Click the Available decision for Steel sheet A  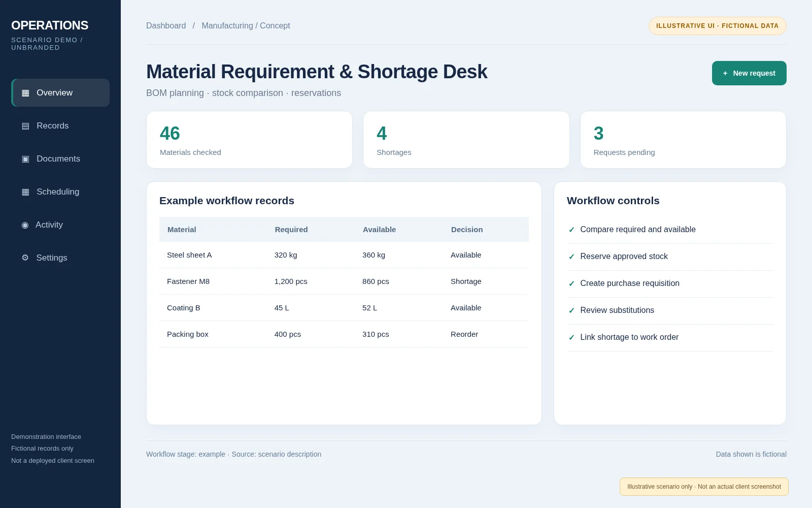click(466, 255)
